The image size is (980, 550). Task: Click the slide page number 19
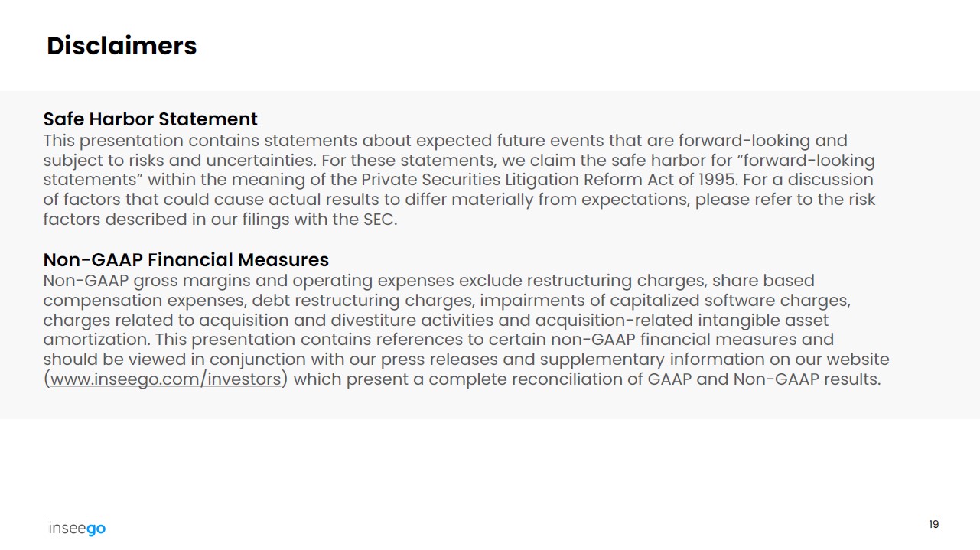coord(933,525)
